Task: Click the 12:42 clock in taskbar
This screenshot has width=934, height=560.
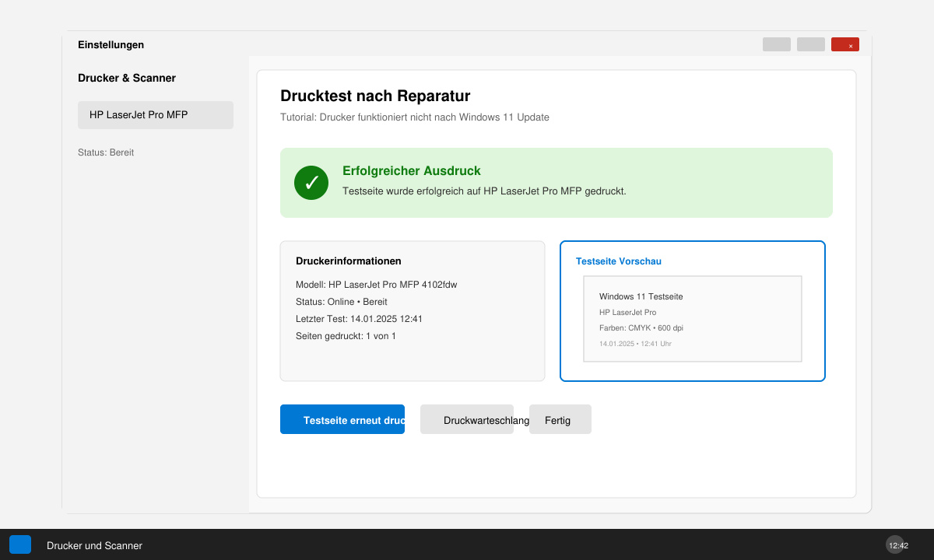Action: [x=898, y=545]
